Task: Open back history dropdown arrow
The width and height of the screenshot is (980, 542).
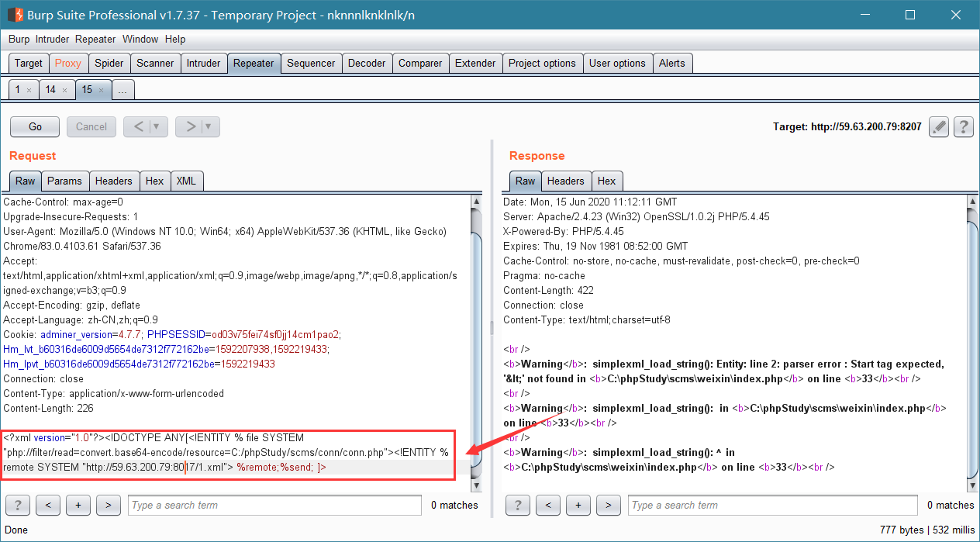Action: click(159, 126)
